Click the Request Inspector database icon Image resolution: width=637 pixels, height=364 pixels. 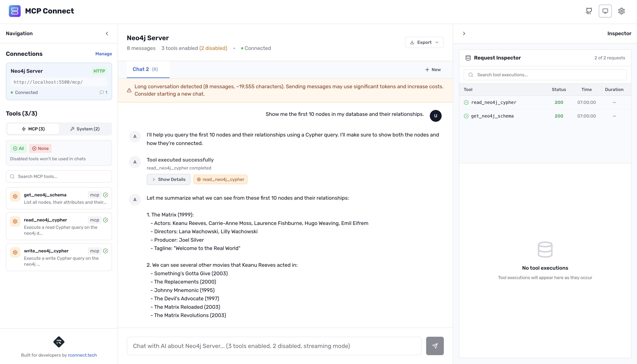click(468, 57)
